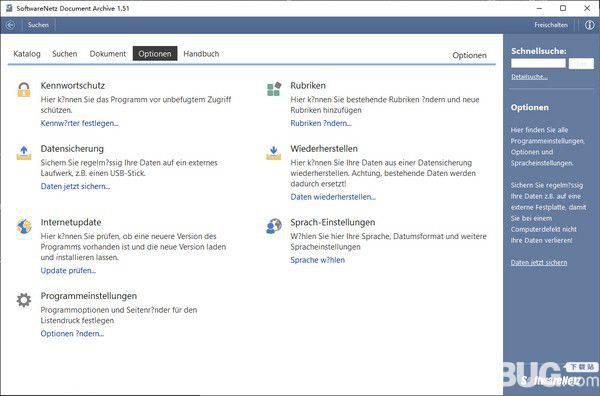
Task: Click the Schnellsuche text input field
Action: 538,64
